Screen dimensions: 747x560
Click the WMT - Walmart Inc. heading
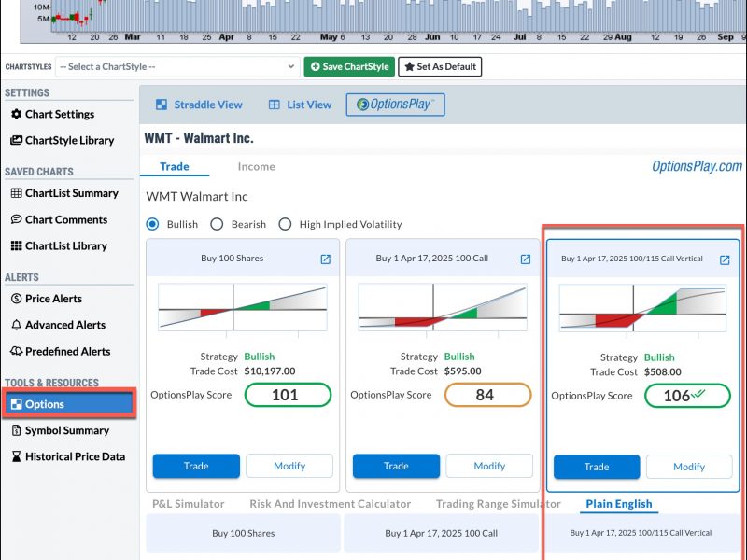tap(199, 138)
